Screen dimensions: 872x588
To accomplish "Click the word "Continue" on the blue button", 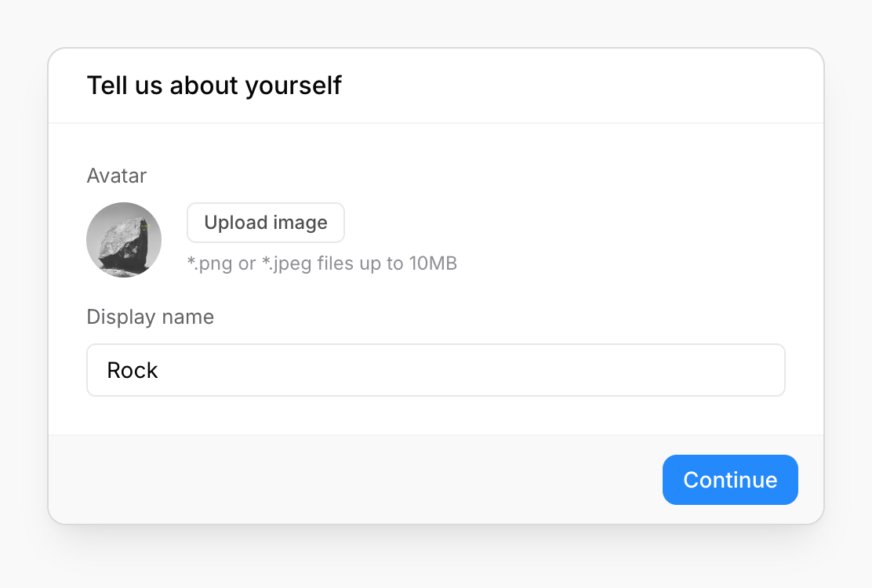I will click(730, 480).
